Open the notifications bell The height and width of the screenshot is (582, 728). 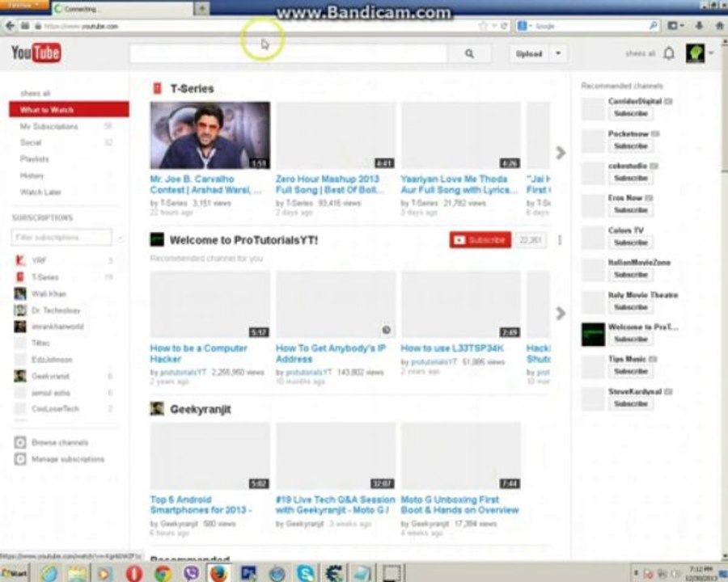pos(669,53)
